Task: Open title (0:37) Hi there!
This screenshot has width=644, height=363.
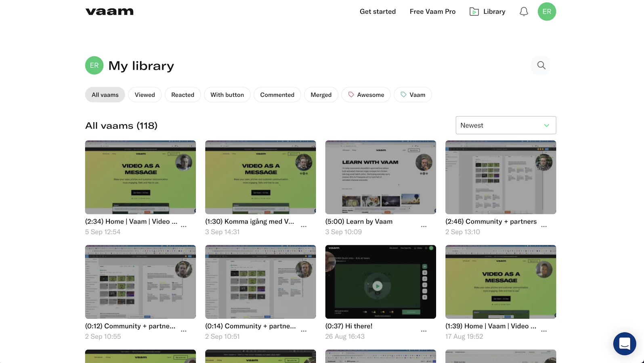Action: [x=349, y=326]
